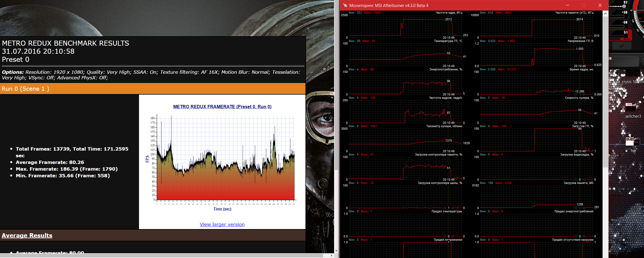Click the "Макс : 1292" memory usage maximum
Viewport: 644px width, 258px height.
click(503, 183)
